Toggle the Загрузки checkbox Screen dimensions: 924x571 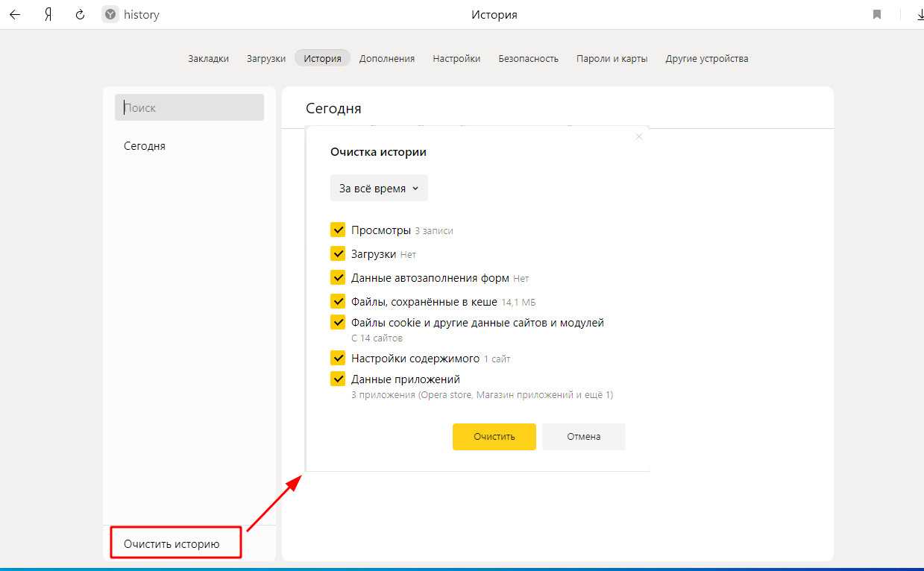coord(338,253)
